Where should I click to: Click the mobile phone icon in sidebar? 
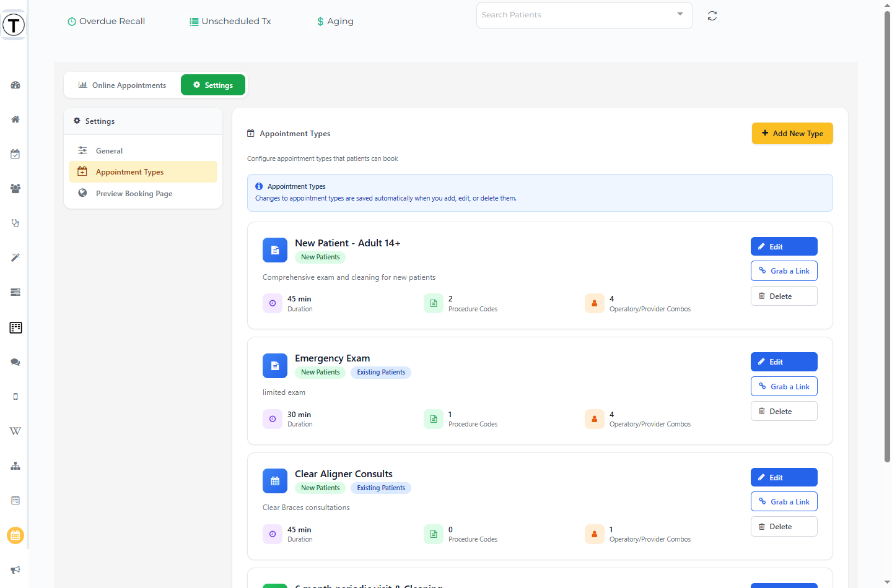[15, 397]
